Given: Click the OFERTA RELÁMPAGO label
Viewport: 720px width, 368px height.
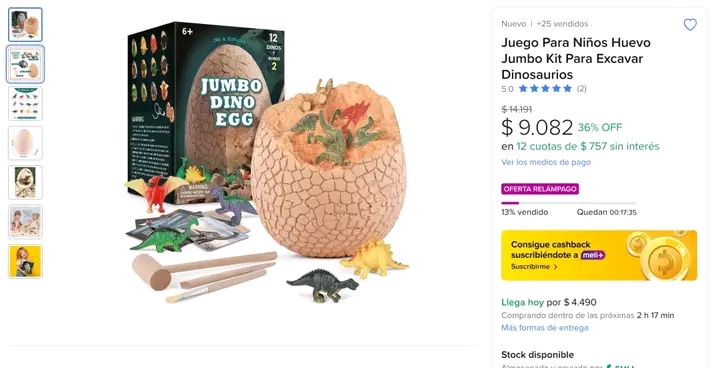Looking at the screenshot, I should [x=540, y=189].
